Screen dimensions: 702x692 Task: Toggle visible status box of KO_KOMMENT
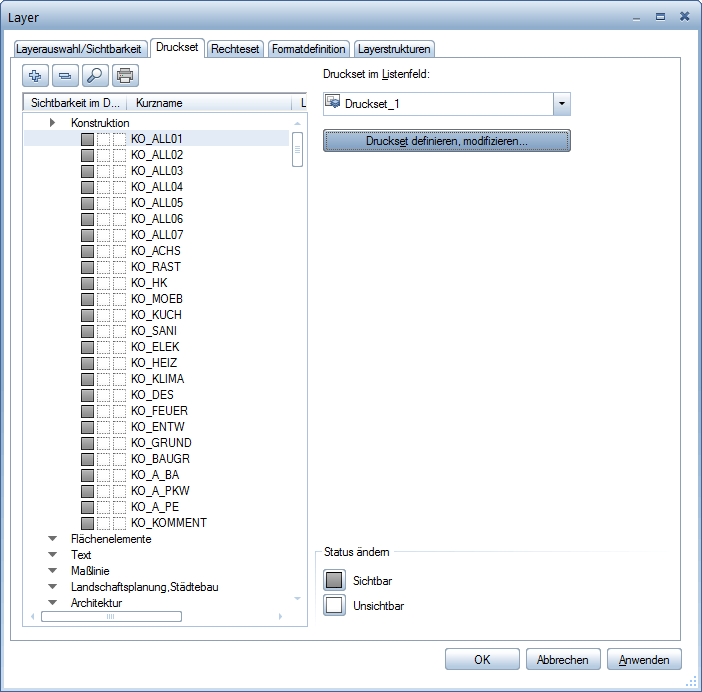pyautogui.click(x=87, y=523)
